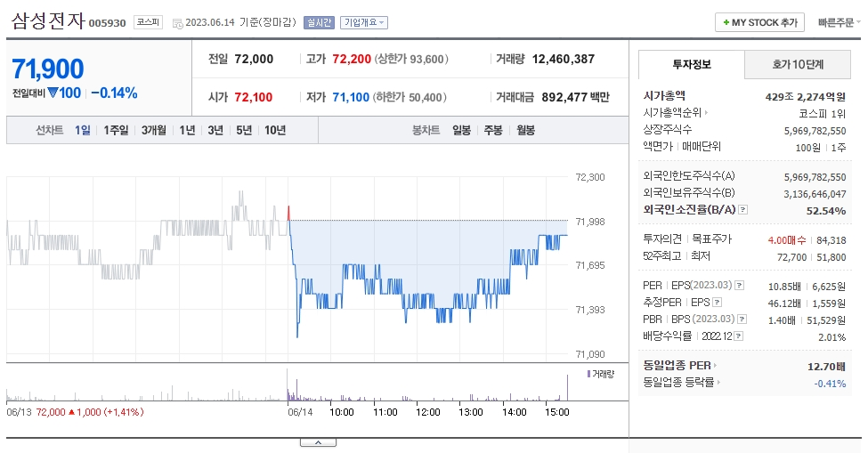868x453 pixels.
Task: Click 배당수익률 value 2.01%
Action: tap(832, 336)
